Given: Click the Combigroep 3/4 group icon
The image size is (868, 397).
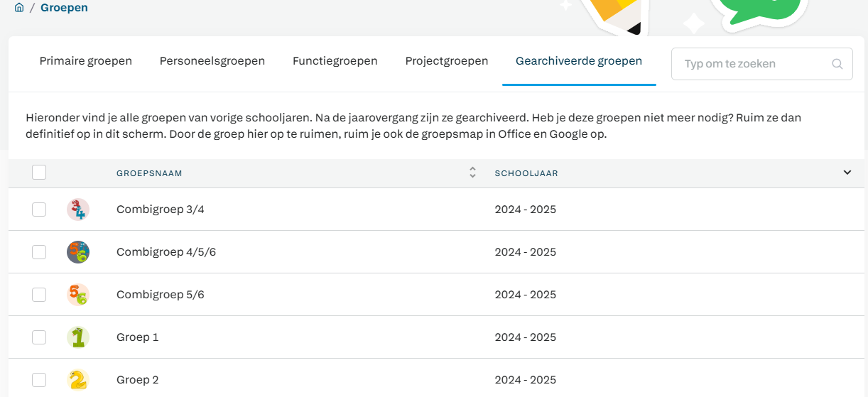Looking at the screenshot, I should click(x=78, y=210).
